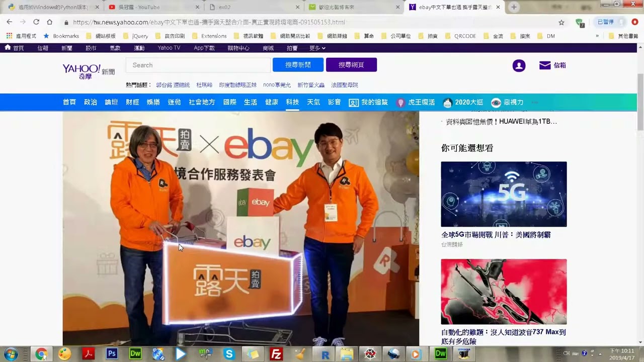Open the 網站模板 bookmark folder
Viewport: 644px width, 362px height.
click(101, 36)
